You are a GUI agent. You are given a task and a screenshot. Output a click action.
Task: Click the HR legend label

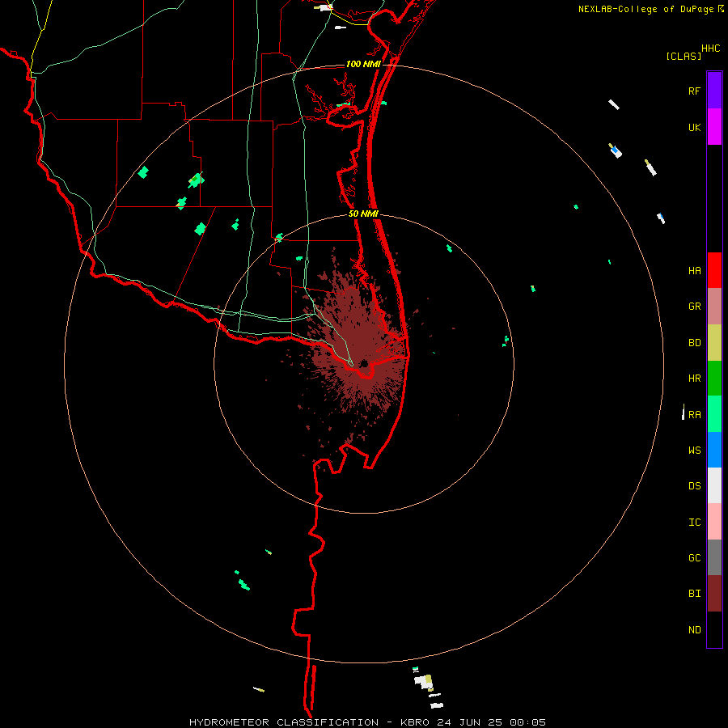pyautogui.click(x=694, y=379)
